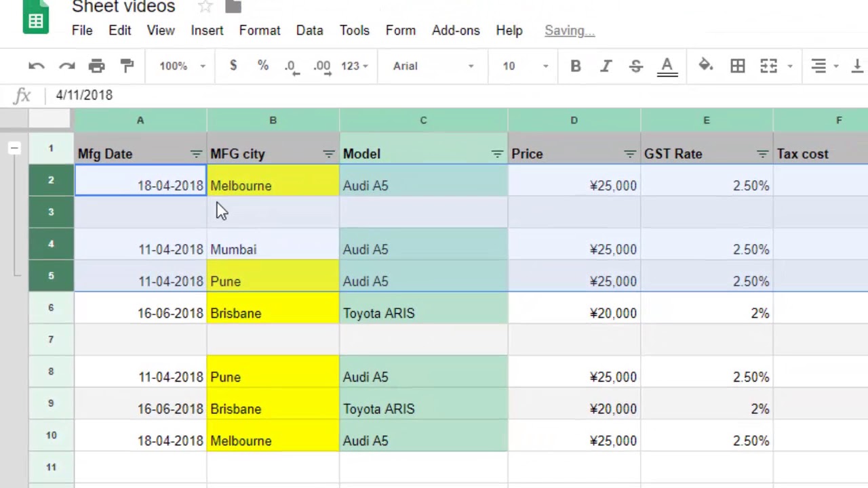Screen dimensions: 868x488
Task: Toggle italic text formatting
Action: [606, 66]
